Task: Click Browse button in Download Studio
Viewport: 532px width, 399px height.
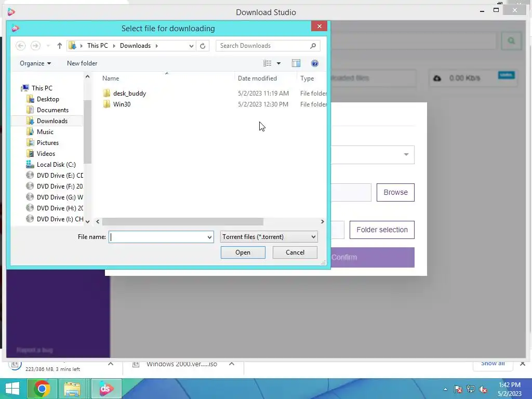Action: [395, 192]
